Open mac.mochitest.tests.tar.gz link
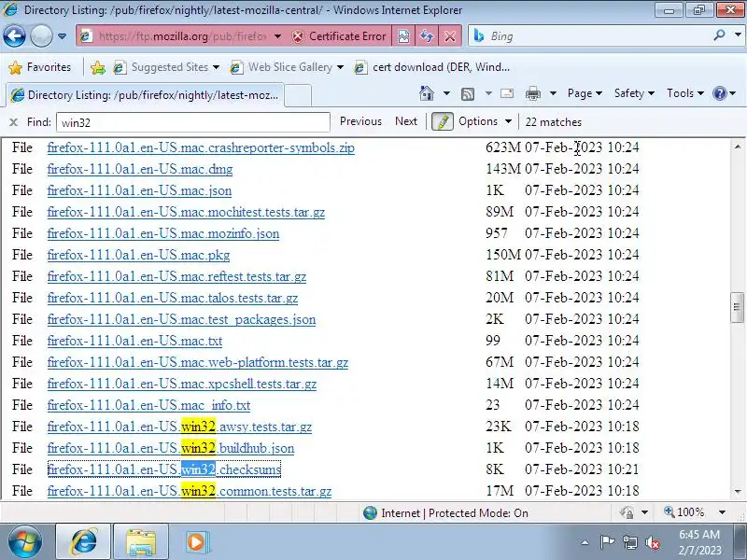Screen dimensions: 747x560 click(x=186, y=212)
